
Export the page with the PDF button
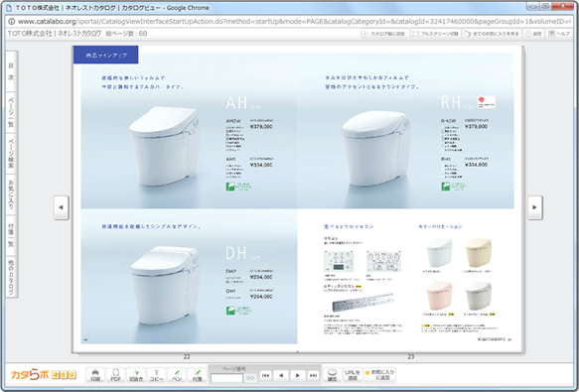(115, 375)
